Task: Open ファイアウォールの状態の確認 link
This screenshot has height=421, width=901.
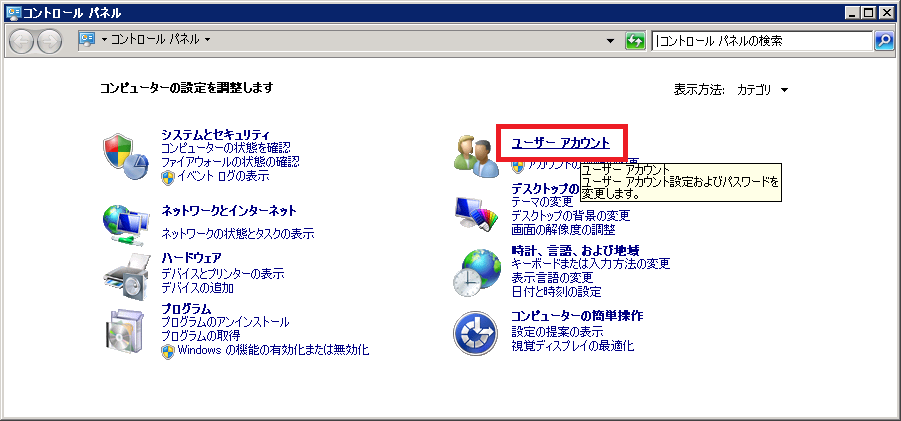Action: [230, 161]
